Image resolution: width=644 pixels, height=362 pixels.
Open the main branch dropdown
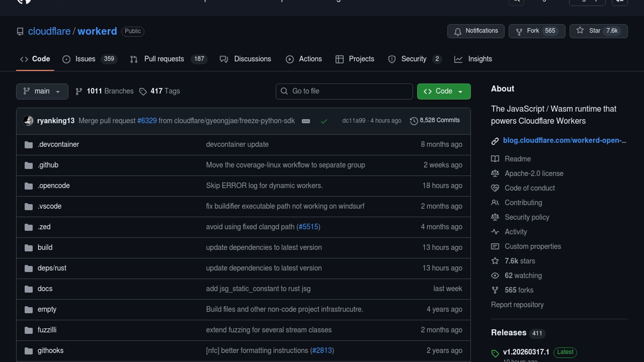click(42, 91)
